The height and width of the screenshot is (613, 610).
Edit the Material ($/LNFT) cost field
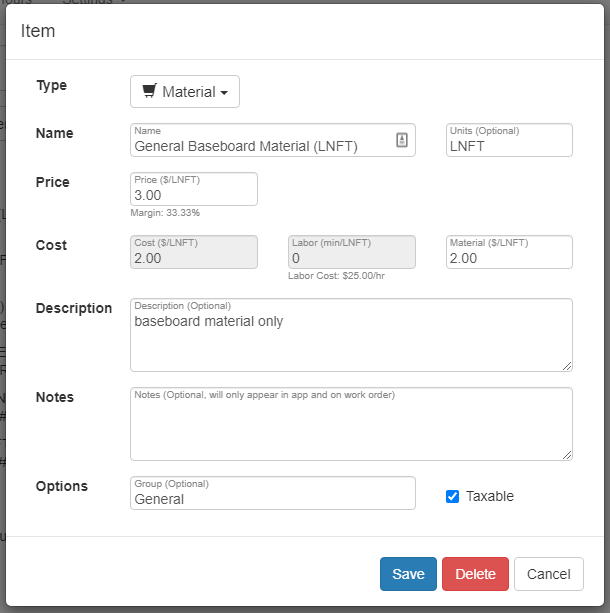coord(509,252)
